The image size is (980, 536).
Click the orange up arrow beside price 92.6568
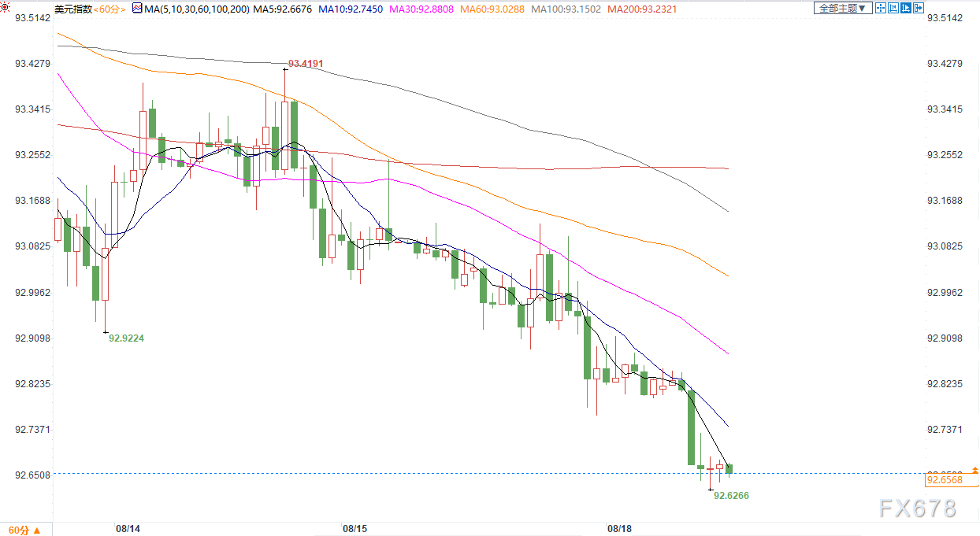(974, 470)
